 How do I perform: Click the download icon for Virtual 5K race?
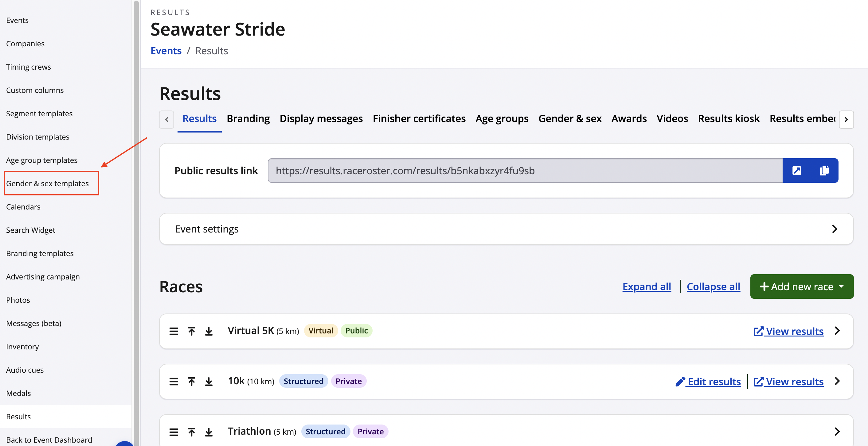pos(209,331)
